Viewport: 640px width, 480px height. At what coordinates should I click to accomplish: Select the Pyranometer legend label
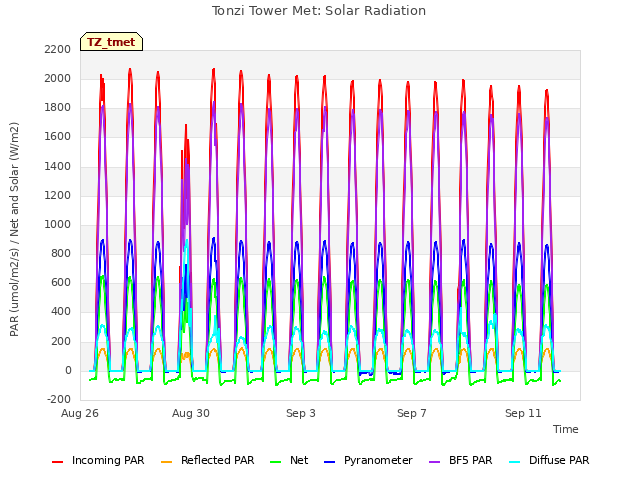click(378, 460)
